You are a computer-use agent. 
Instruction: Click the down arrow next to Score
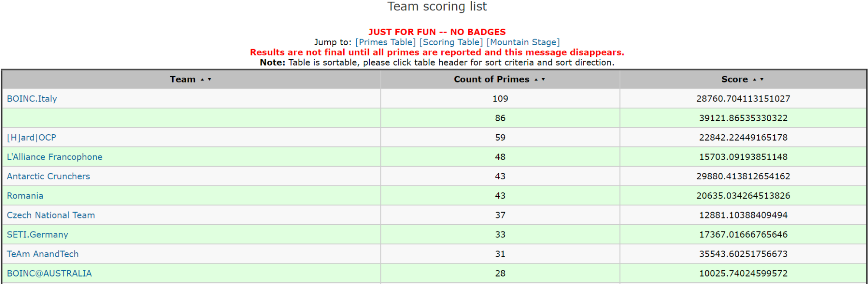point(762,79)
